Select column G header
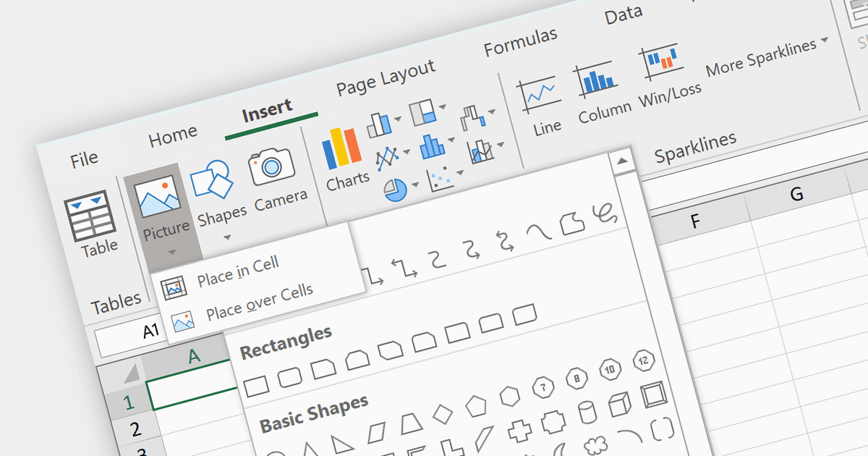 point(796,195)
